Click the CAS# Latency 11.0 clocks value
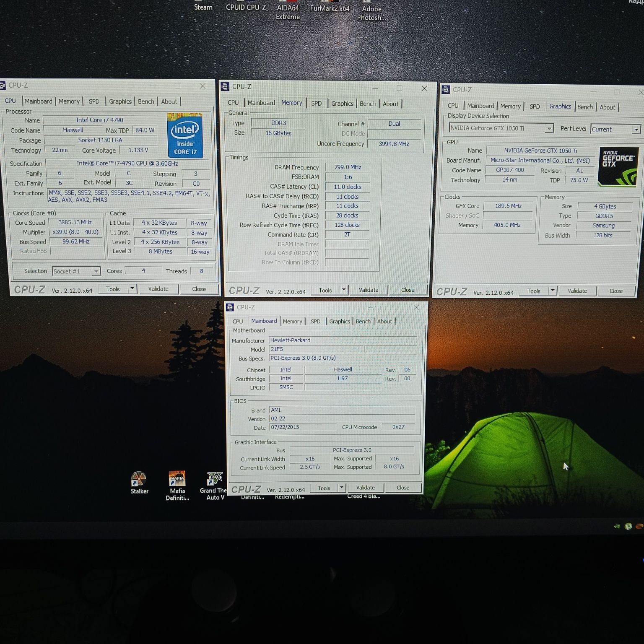This screenshot has height=644, width=644. click(348, 187)
